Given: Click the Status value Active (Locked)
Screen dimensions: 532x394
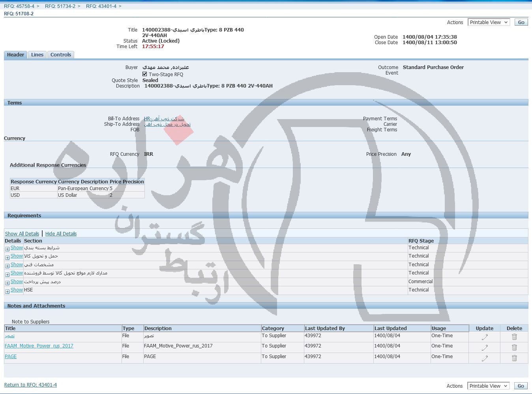Looking at the screenshot, I should (161, 41).
